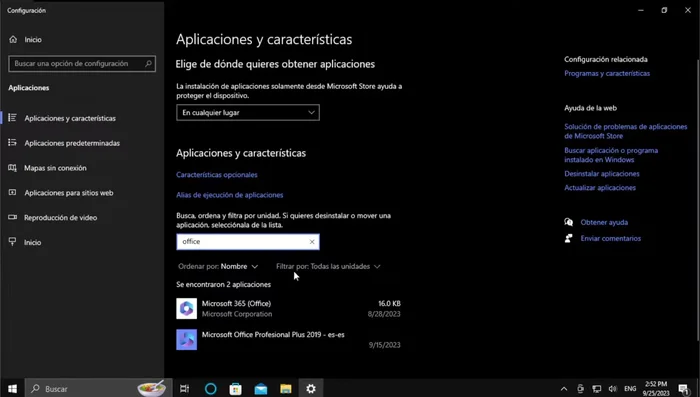This screenshot has height=397, width=700.
Task: Focus the Buscar una opción de configuración field
Action: [82, 64]
